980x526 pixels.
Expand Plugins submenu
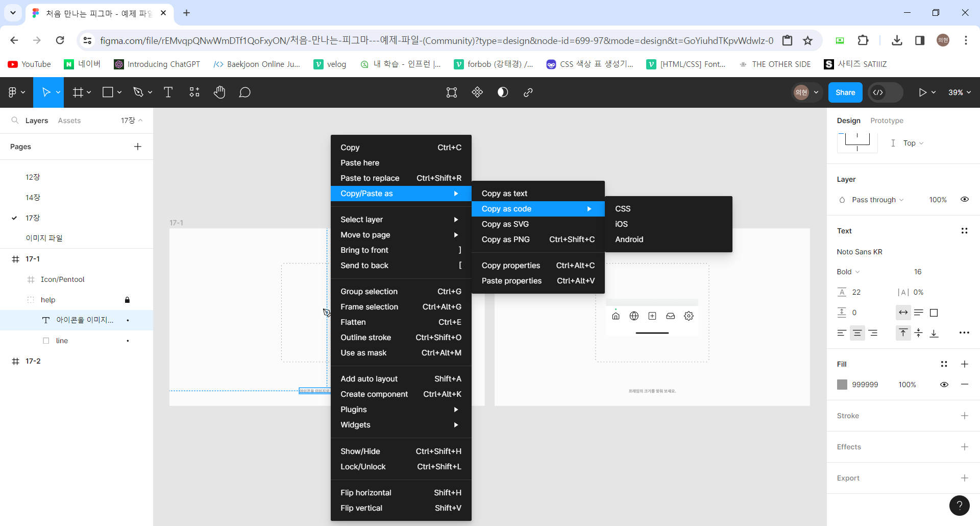(401, 410)
